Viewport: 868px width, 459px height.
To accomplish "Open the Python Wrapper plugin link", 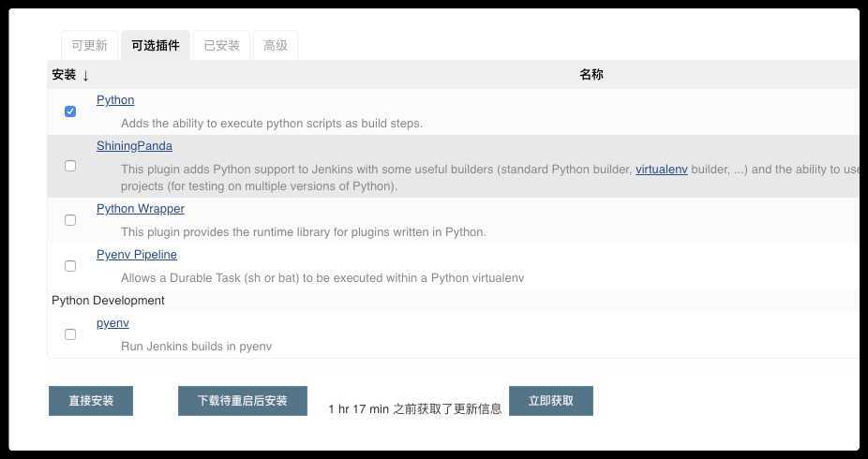I will (x=140, y=209).
